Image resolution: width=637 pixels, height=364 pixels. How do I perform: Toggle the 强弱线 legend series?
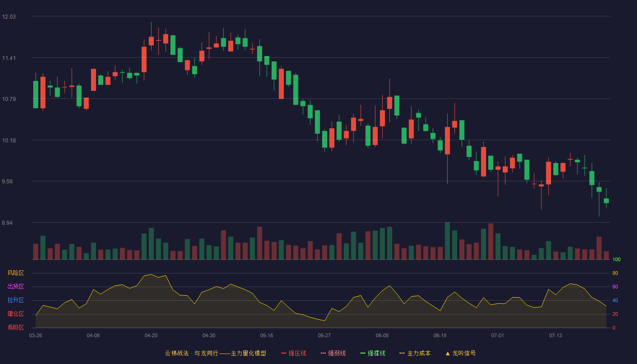tap(333, 353)
